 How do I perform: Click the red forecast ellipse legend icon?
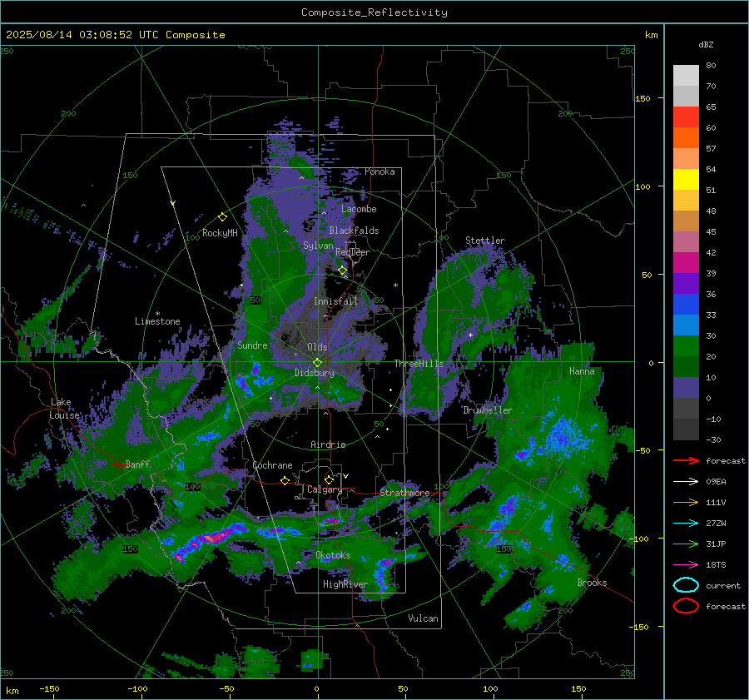[x=686, y=606]
